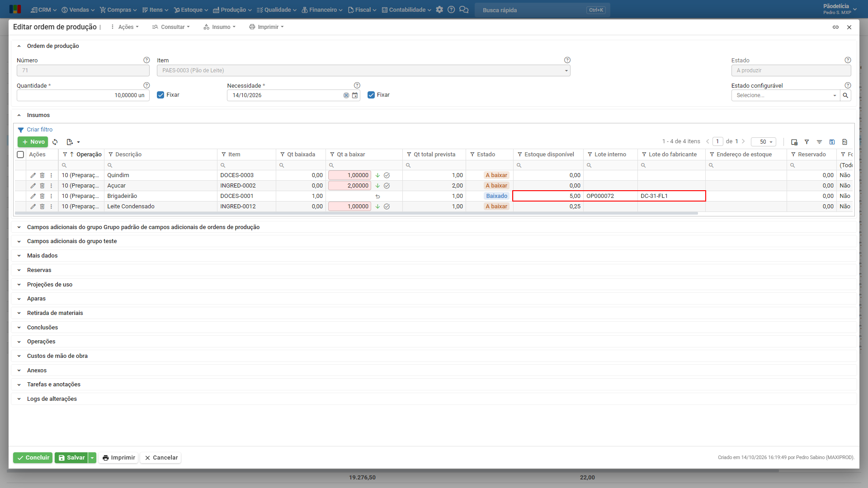
Task: Open Insumo menu in dialog header
Action: click(220, 27)
